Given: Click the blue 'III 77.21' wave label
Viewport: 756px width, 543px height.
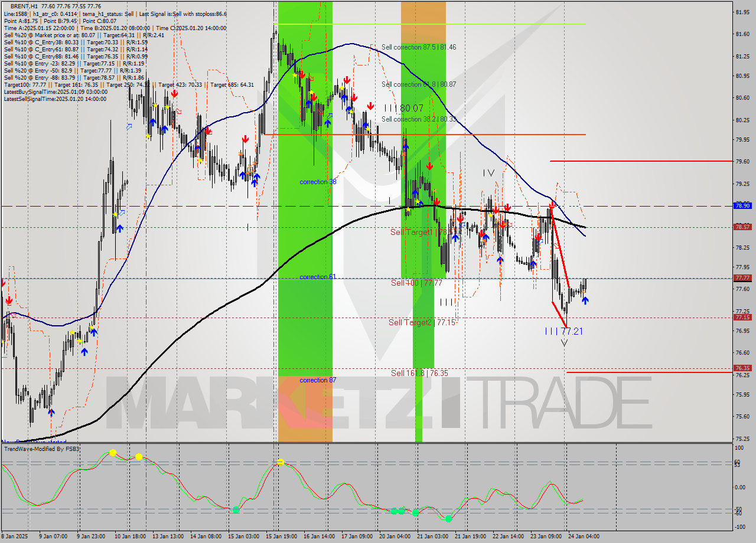Looking at the screenshot, I should [564, 331].
